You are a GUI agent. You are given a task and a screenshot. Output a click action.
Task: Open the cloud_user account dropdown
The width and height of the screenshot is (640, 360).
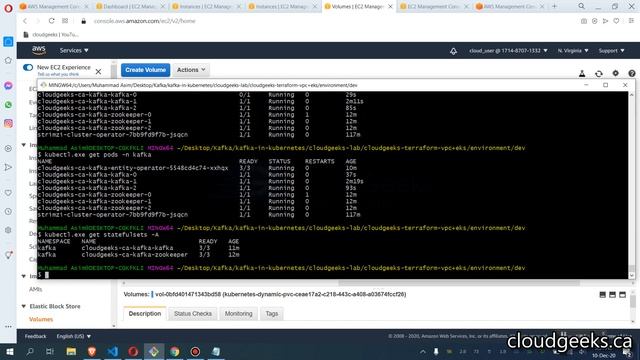click(x=508, y=51)
